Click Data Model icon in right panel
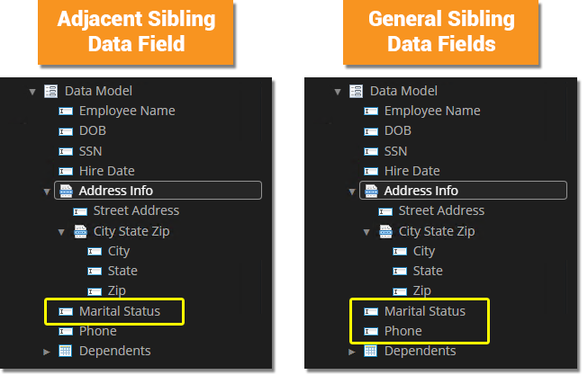This screenshot has height=375, width=588. (x=357, y=91)
